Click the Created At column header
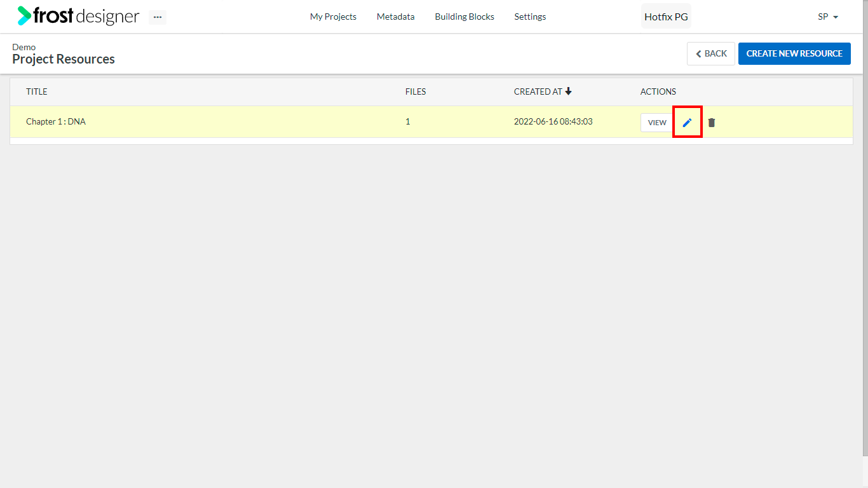 538,91
